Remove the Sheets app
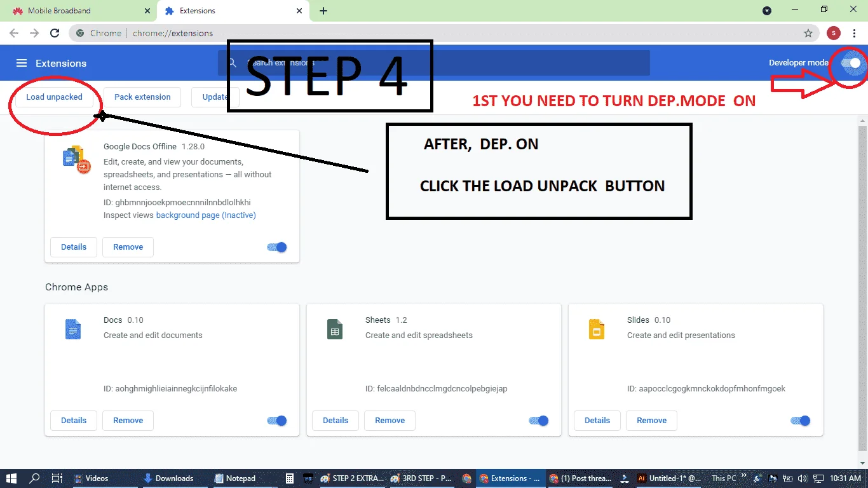 click(390, 421)
